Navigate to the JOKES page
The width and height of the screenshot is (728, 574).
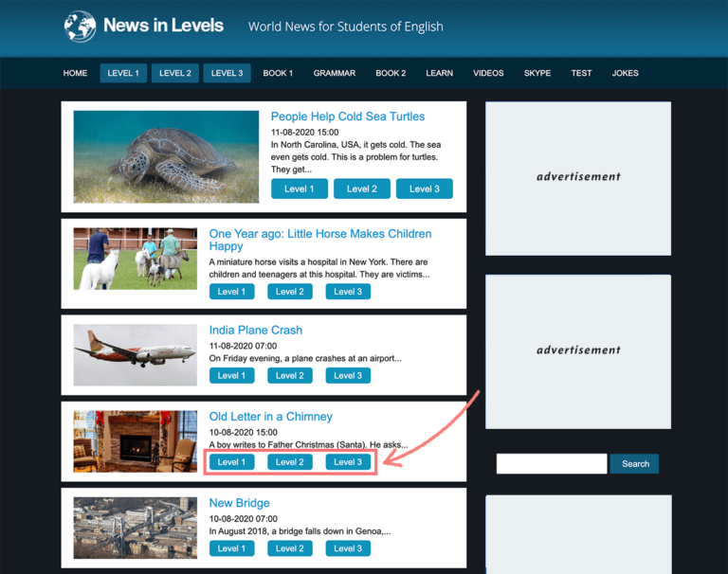coord(625,73)
